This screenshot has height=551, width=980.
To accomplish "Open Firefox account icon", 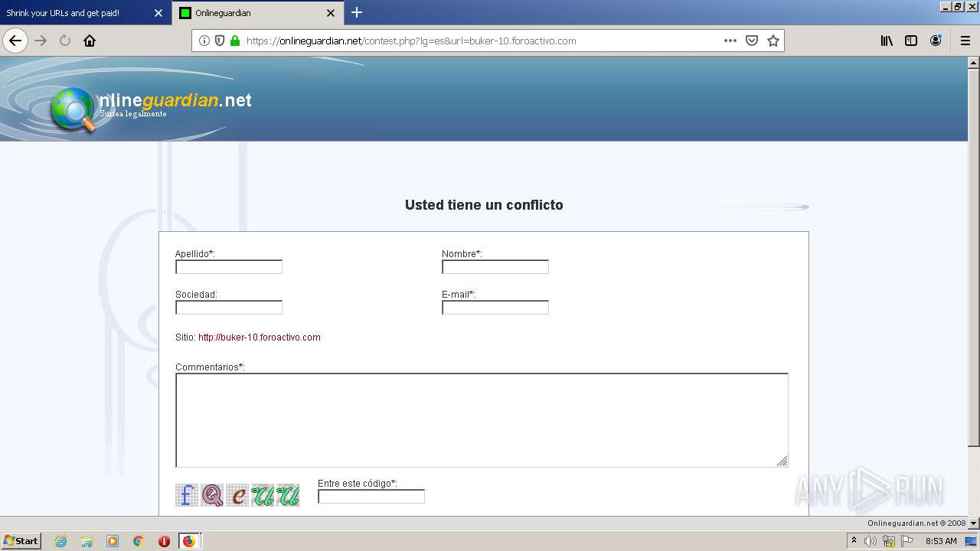I will 936,41.
